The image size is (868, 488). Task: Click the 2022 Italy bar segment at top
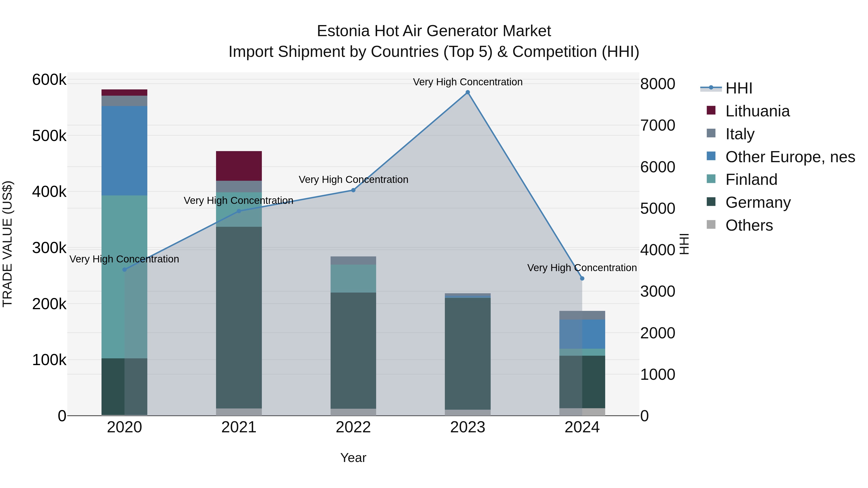point(353,261)
